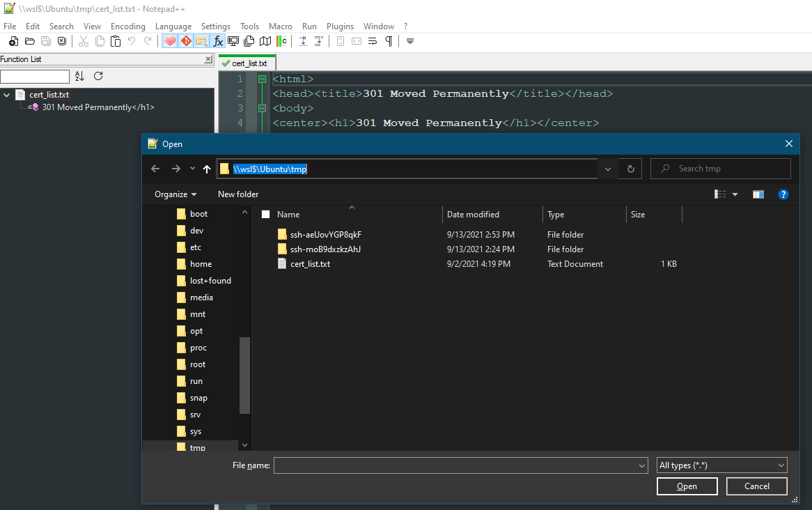Tick the select-all checkbox beside Name

point(265,215)
